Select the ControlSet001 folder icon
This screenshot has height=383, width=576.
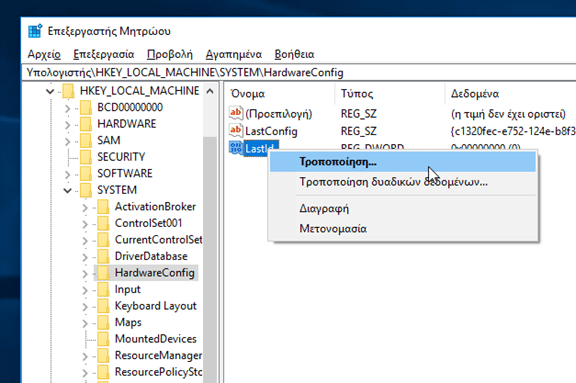[104, 223]
